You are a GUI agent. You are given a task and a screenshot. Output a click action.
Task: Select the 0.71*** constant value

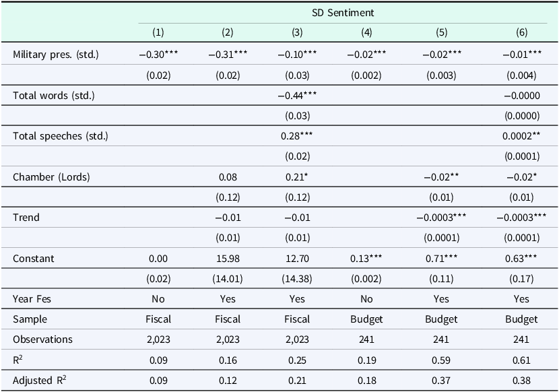[442, 258]
